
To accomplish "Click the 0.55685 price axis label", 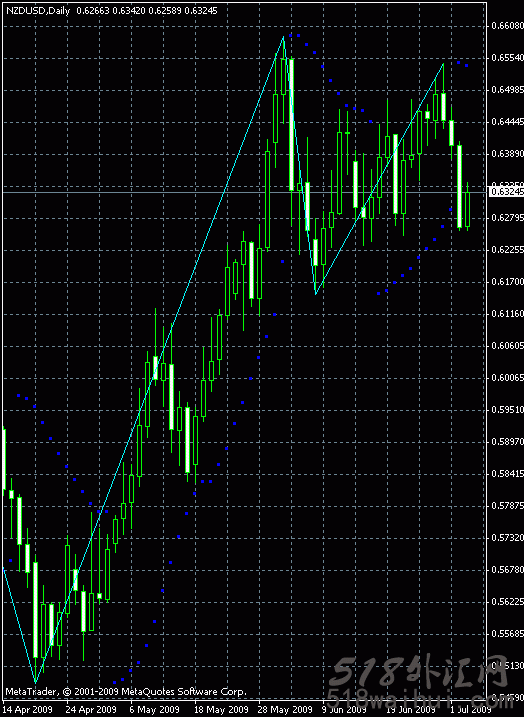I will [507, 634].
